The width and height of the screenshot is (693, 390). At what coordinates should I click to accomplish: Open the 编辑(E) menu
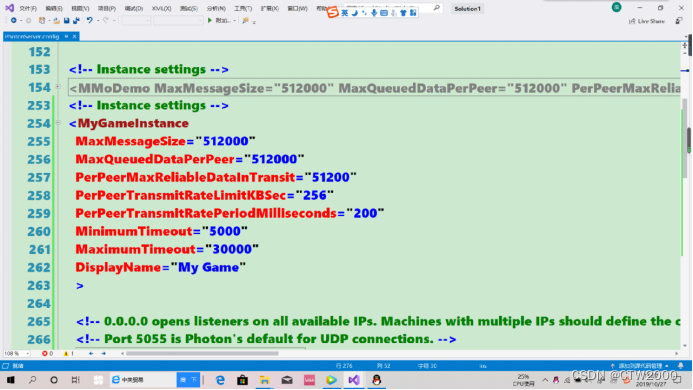pos(54,8)
